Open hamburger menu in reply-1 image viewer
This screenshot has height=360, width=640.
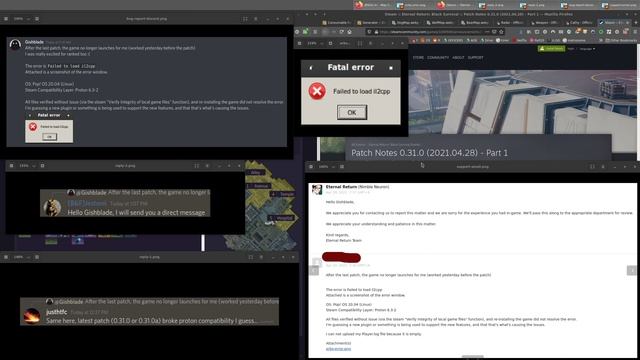(11, 166)
